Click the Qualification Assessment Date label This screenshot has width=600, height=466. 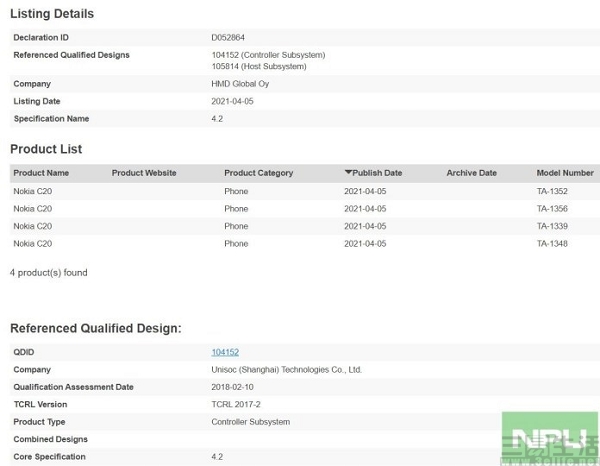point(73,387)
